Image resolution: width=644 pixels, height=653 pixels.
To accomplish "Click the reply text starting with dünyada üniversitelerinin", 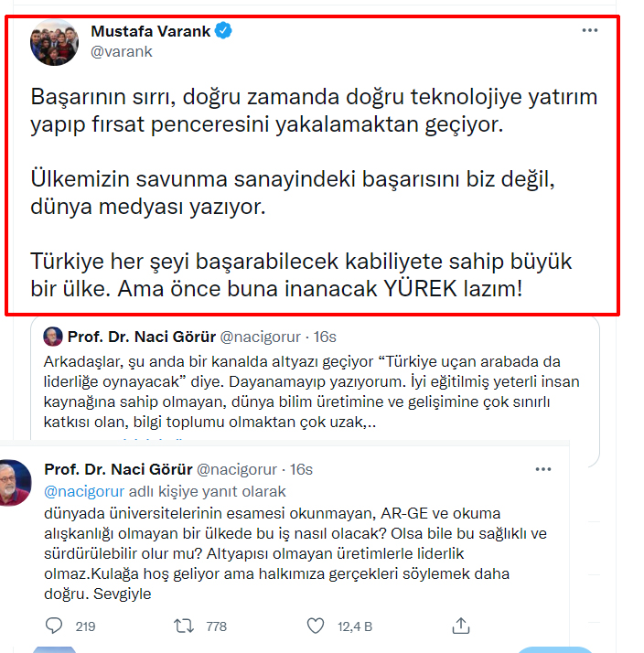I will click(x=295, y=553).
